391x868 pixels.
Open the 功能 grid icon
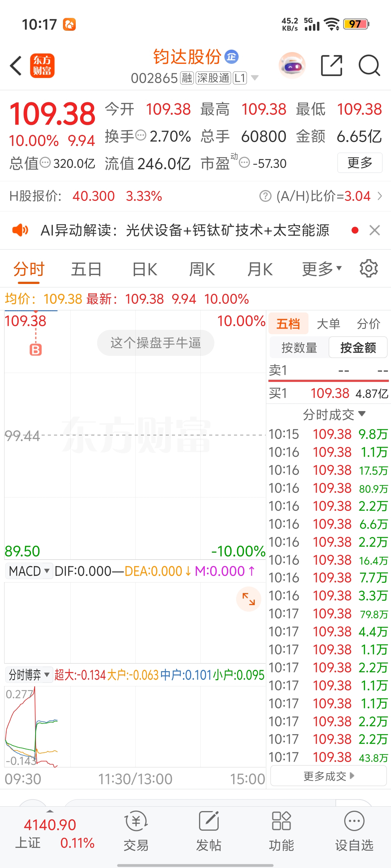tap(281, 821)
